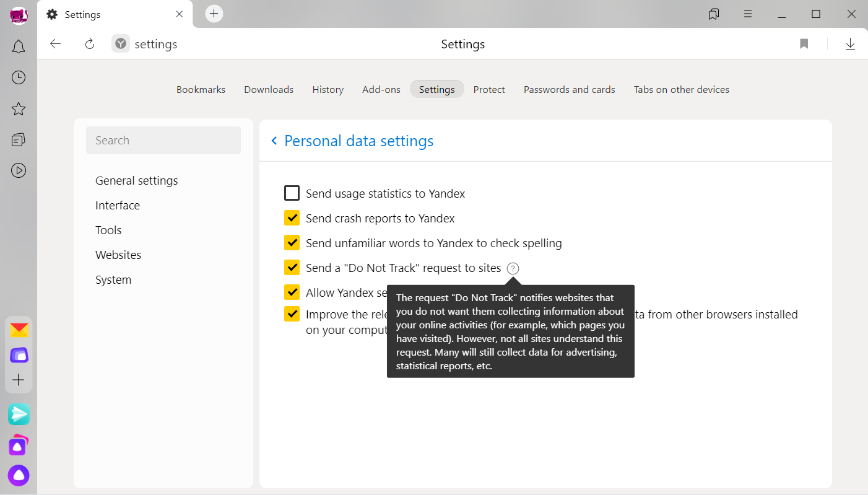This screenshot has width=868, height=495.
Task: Switch to the Downloads tab
Action: tap(269, 89)
